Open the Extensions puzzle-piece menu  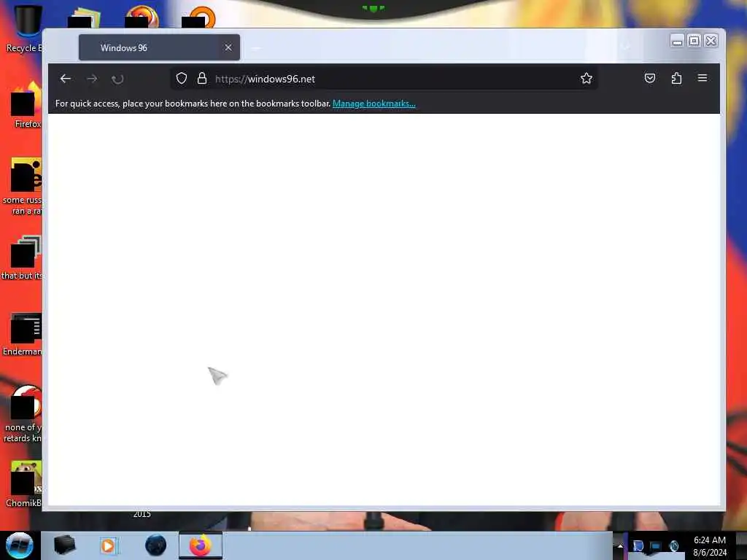676,78
